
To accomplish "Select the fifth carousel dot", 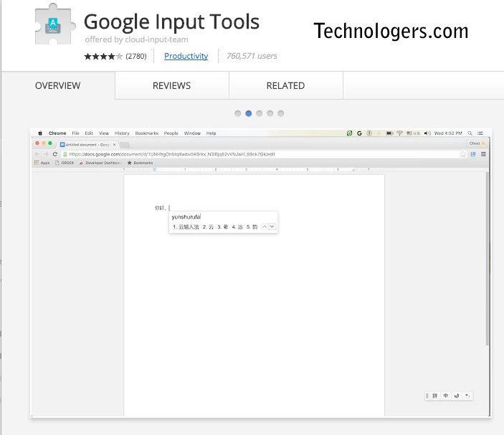I will pos(281,113).
